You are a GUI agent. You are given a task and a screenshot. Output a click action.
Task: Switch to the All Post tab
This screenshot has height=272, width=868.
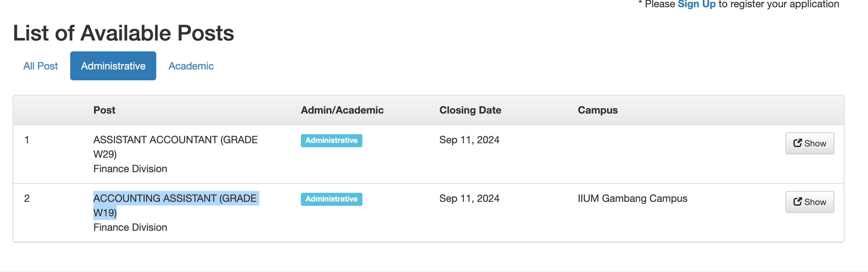[x=41, y=66]
